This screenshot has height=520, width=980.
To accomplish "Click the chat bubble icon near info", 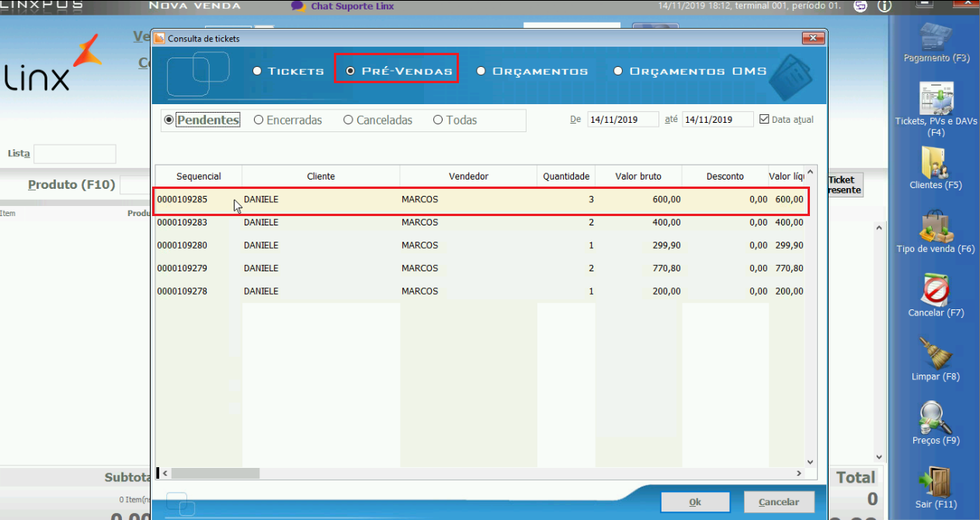I will (x=860, y=6).
